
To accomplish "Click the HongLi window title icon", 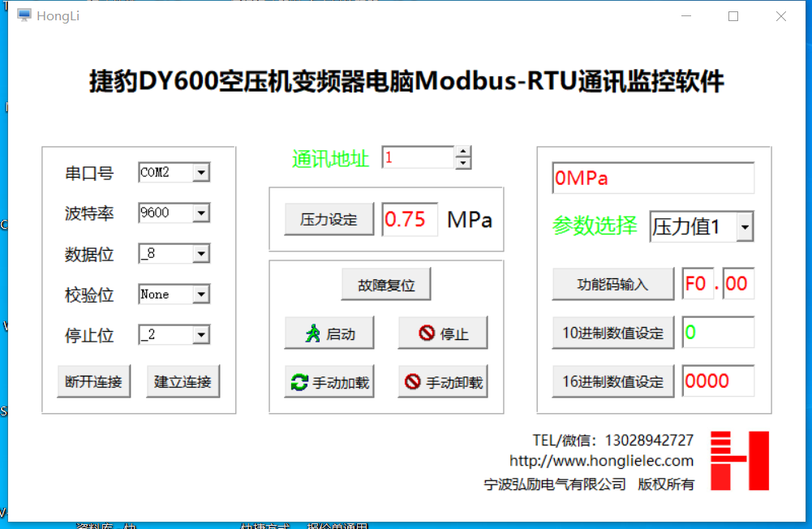I will tap(24, 15).
